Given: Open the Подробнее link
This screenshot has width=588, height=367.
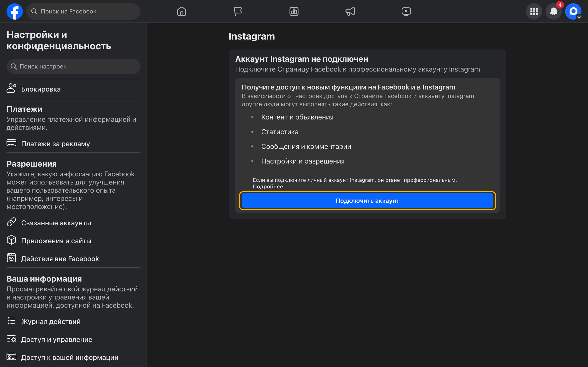Looking at the screenshot, I should pos(268,187).
